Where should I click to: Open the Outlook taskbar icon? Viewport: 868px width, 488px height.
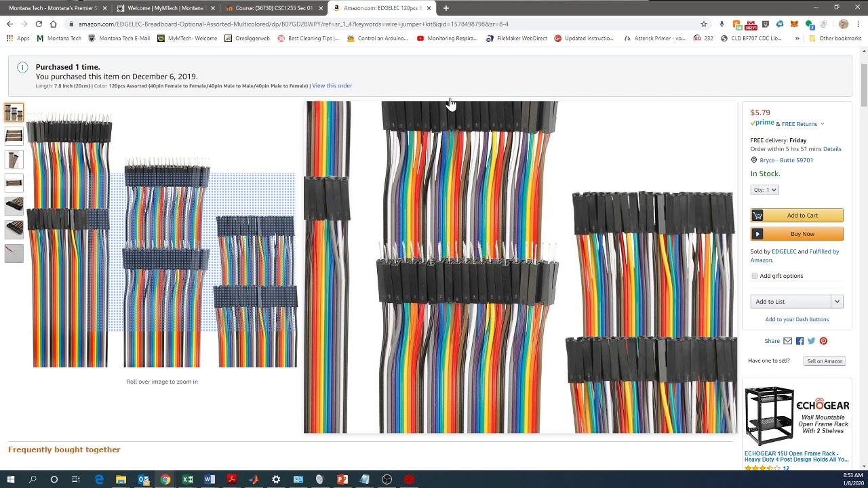coord(143,479)
